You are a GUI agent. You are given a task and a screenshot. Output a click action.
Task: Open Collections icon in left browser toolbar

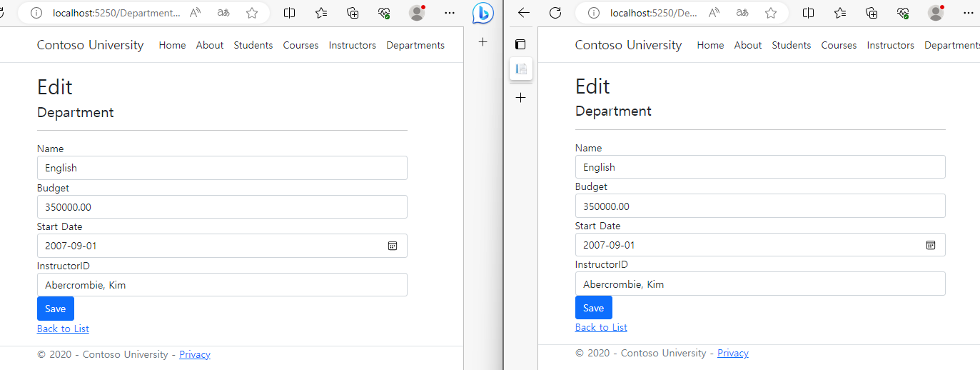(353, 13)
